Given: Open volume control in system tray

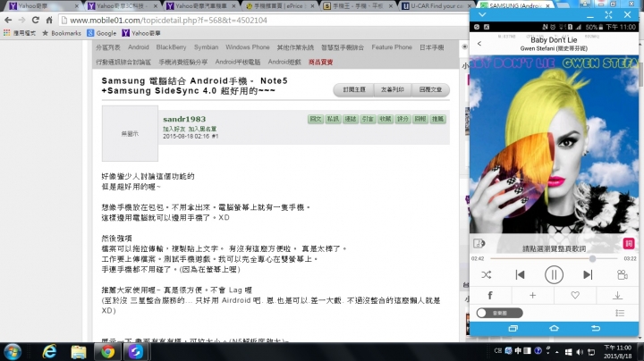Looking at the screenshot, I should [580, 352].
